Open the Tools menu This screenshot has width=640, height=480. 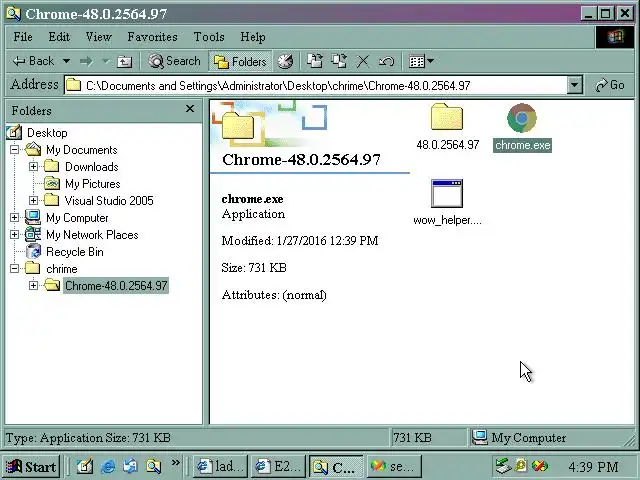pyautogui.click(x=209, y=37)
